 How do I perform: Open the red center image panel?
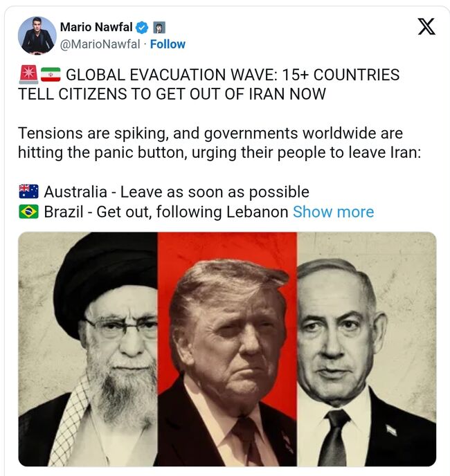[227, 349]
